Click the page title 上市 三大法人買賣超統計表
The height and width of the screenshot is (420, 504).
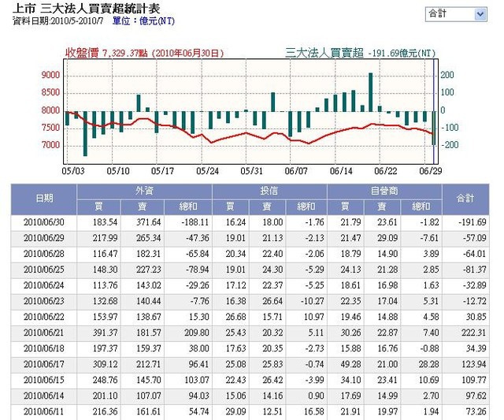click(86, 8)
